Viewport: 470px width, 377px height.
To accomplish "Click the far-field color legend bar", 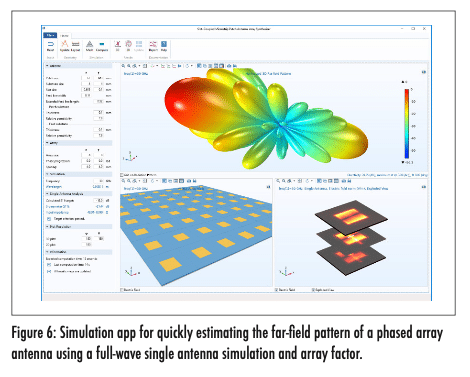I will pos(407,123).
